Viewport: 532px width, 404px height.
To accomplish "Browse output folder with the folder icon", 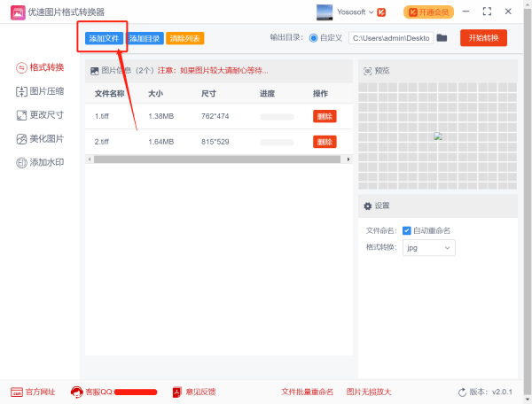I will click(442, 37).
